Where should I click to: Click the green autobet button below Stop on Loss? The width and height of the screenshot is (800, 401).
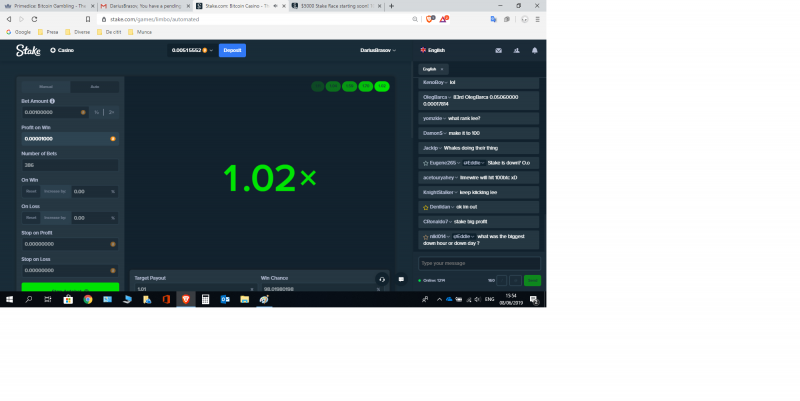tap(70, 287)
